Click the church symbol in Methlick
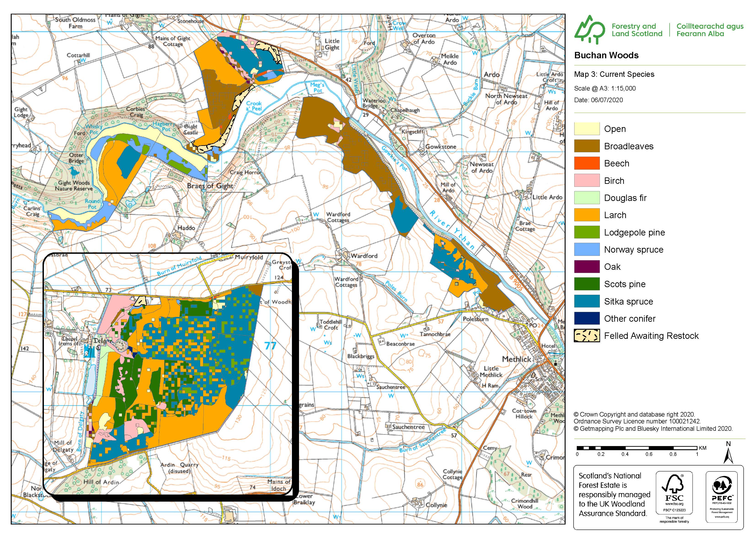 click(556, 364)
